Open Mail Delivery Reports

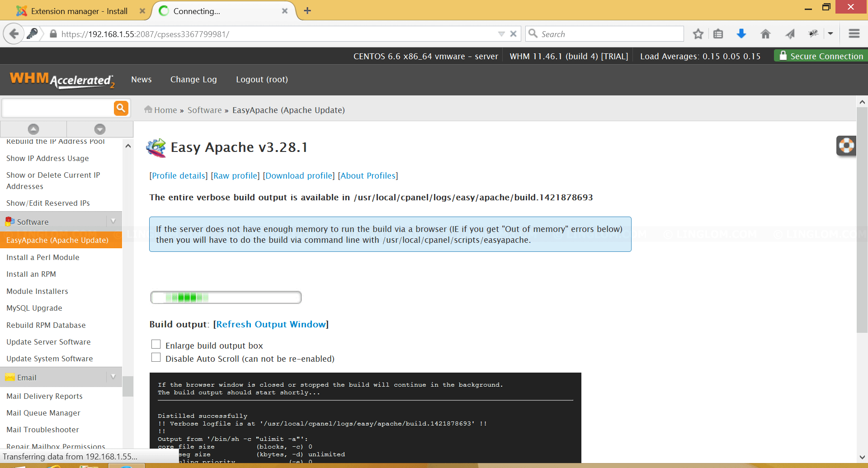coord(44,396)
